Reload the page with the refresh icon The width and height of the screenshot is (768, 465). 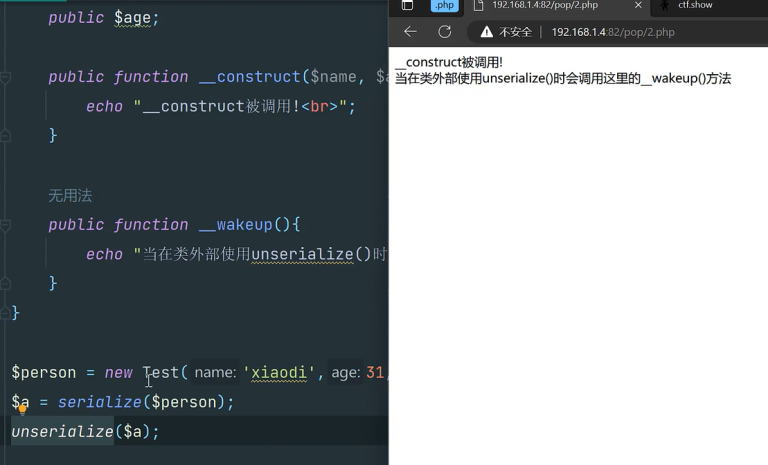[445, 32]
